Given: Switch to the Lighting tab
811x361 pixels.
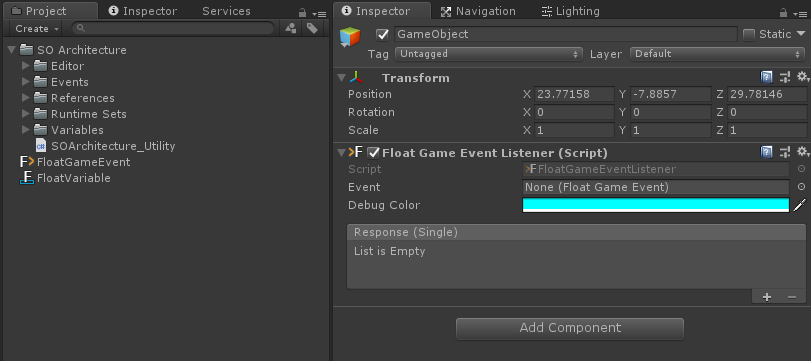Looking at the screenshot, I should click(x=570, y=11).
